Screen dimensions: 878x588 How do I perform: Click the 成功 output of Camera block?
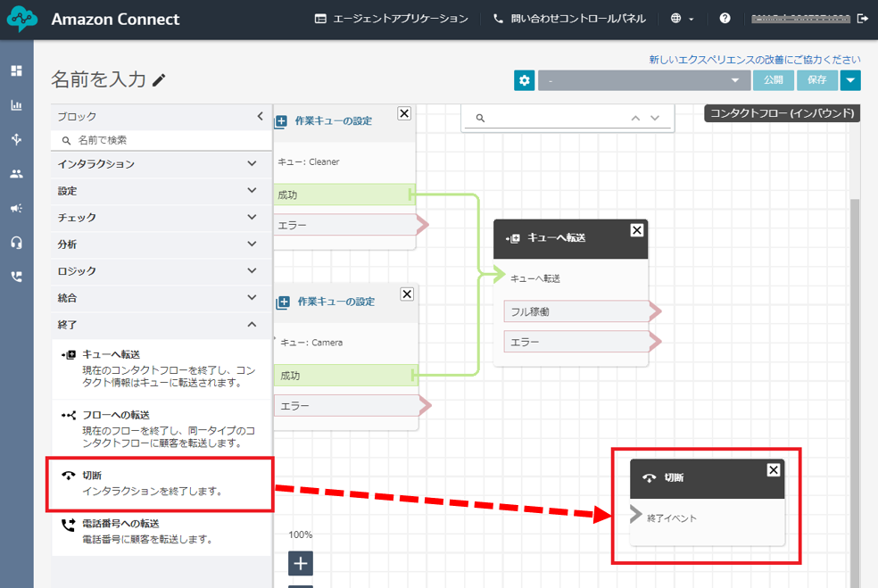345,376
